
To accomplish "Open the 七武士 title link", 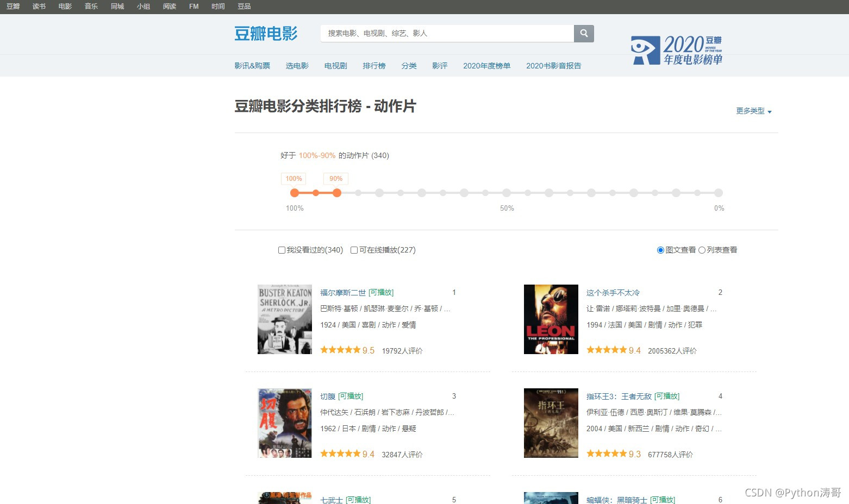I will click(332, 500).
